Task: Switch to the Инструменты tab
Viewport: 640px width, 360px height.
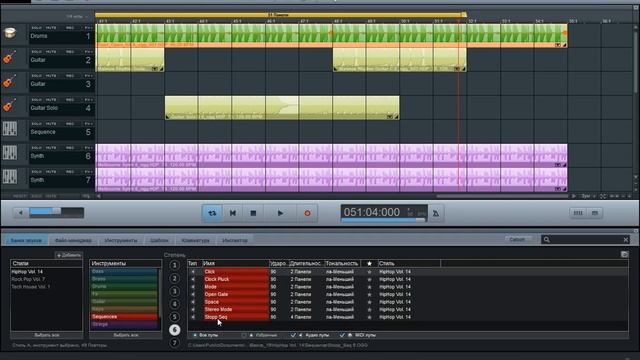Action: (x=121, y=240)
